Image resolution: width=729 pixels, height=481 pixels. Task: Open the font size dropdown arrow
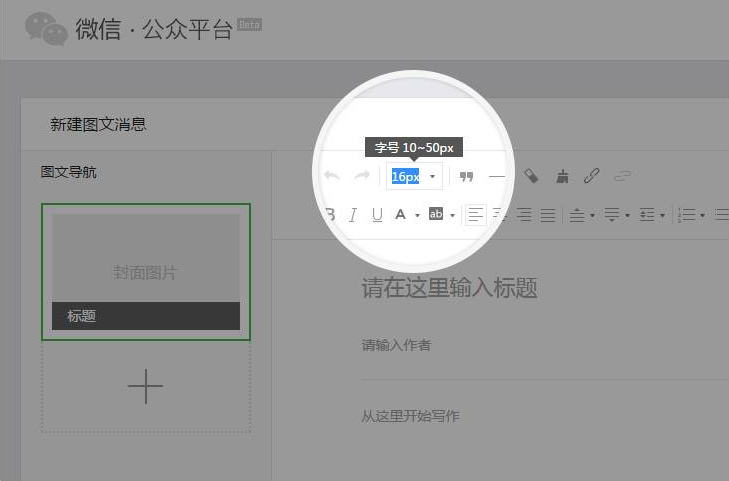(x=432, y=177)
